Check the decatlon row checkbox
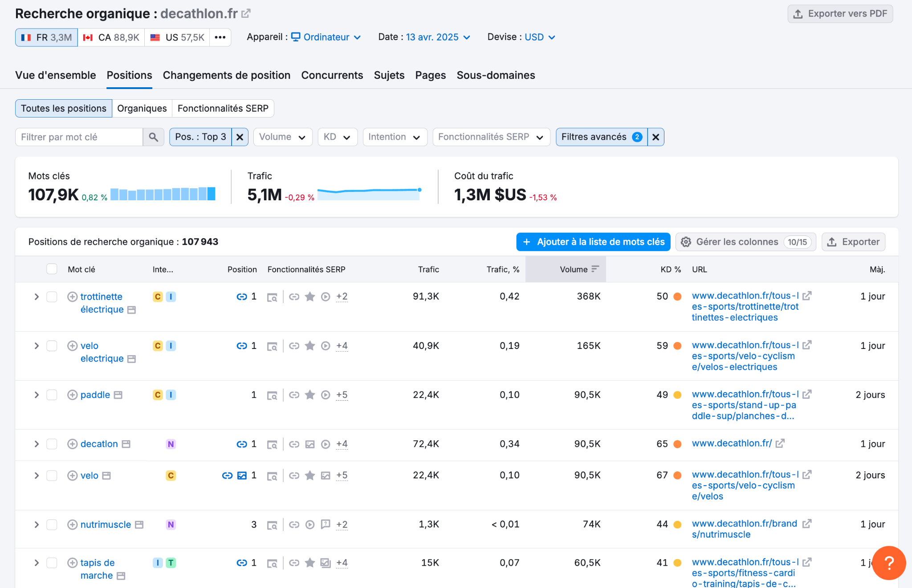912x588 pixels. click(52, 444)
